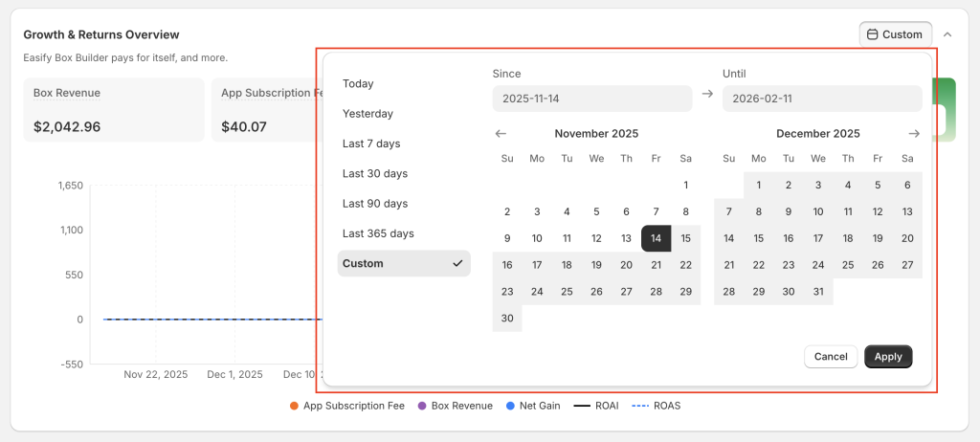Image resolution: width=980 pixels, height=442 pixels.
Task: Choose Last 7 days range
Action: [371, 144]
